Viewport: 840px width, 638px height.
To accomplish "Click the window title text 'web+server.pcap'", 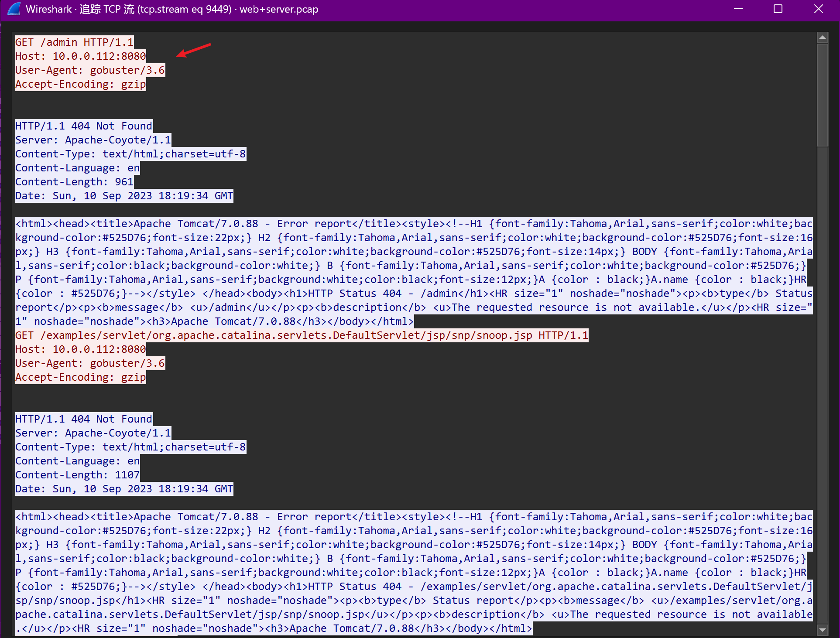I will tap(279, 9).
